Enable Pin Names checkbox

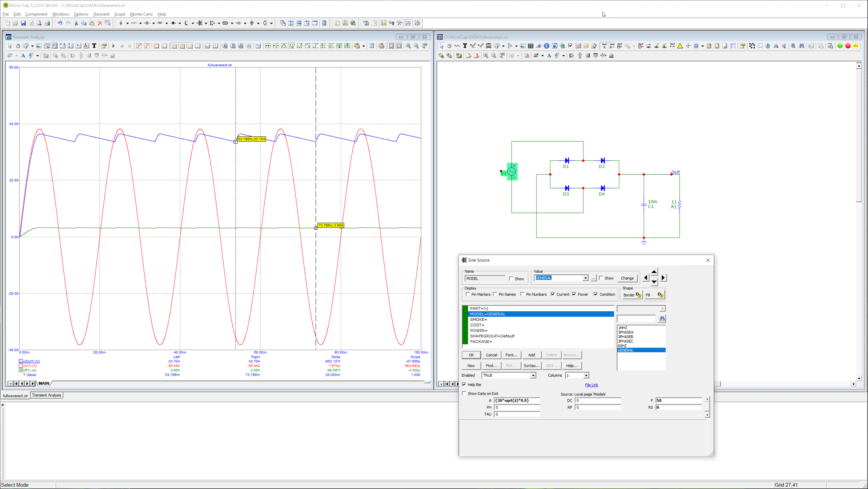pos(495,294)
